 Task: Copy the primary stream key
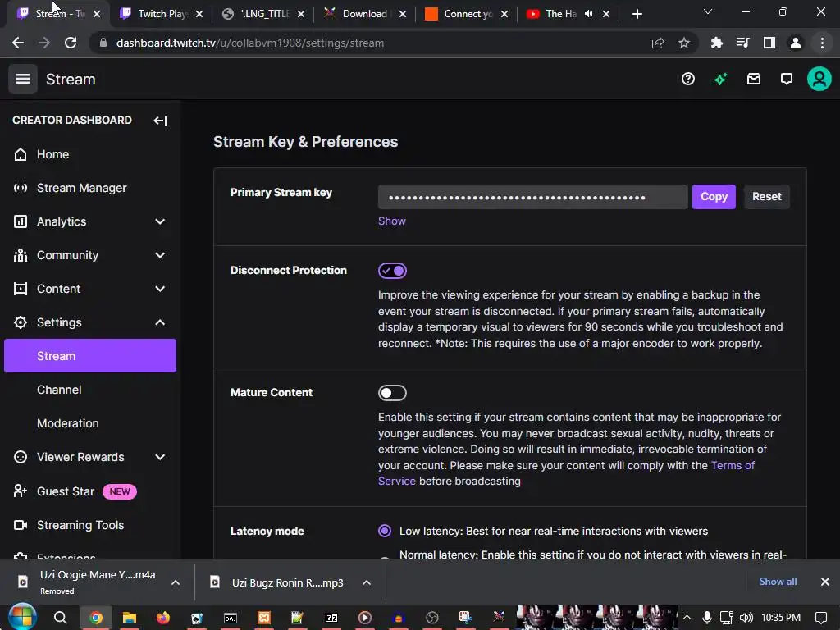(x=714, y=197)
